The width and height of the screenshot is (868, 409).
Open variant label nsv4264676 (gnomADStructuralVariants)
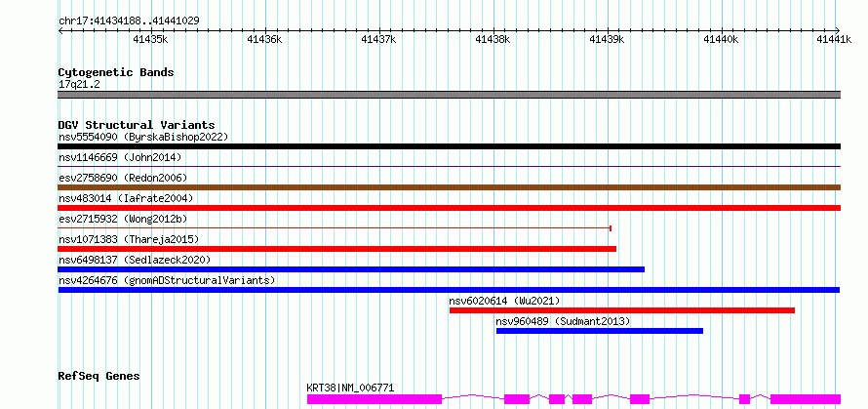(167, 280)
